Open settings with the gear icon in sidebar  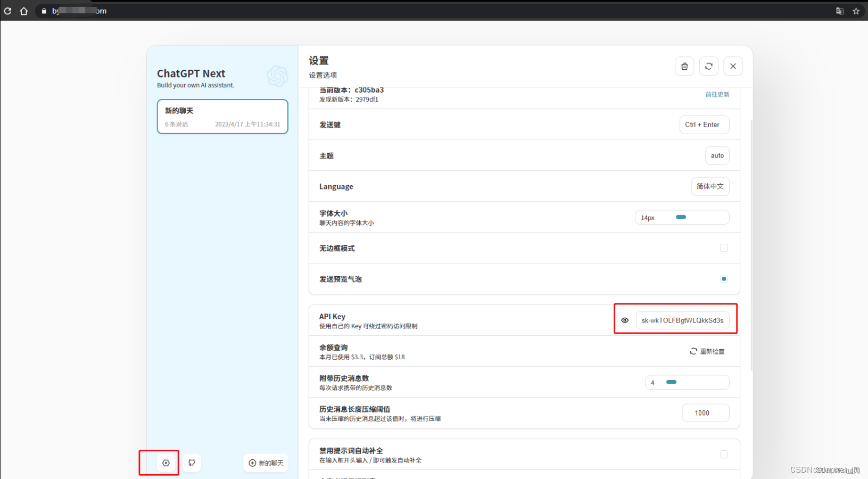pyautogui.click(x=166, y=463)
